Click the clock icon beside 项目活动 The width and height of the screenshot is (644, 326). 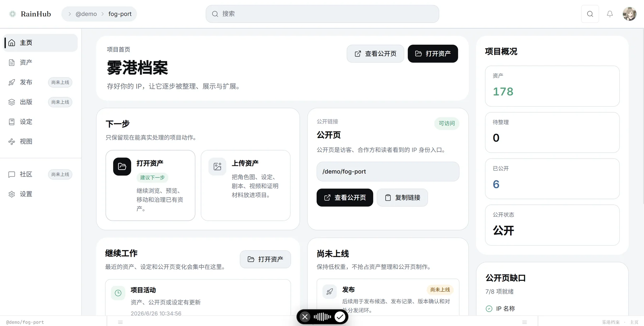118,293
